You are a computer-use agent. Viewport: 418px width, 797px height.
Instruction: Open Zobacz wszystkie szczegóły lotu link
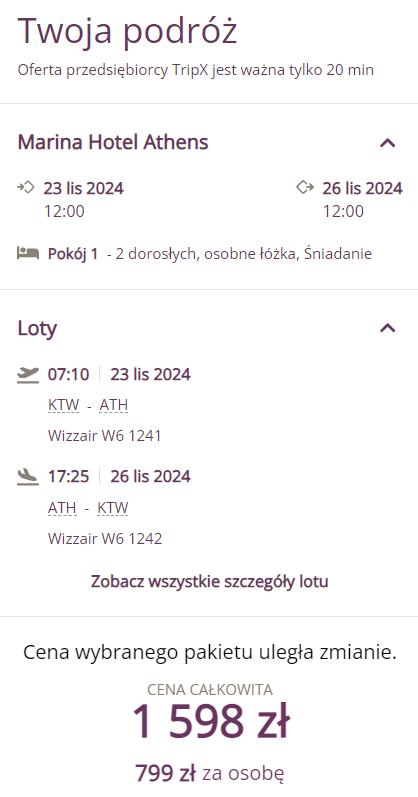(x=210, y=581)
